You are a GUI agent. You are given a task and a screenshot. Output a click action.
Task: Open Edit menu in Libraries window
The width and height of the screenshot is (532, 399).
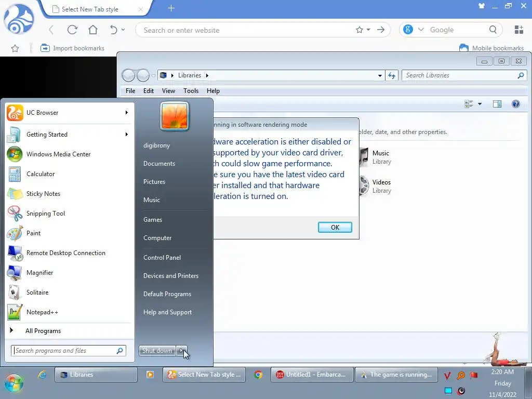coord(148,90)
